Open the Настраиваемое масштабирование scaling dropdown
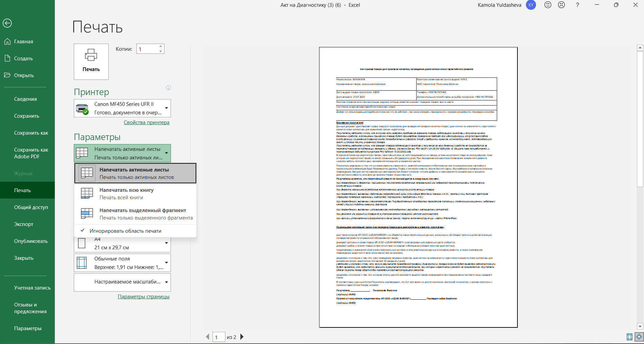The height and width of the screenshot is (344, 644). 122,282
